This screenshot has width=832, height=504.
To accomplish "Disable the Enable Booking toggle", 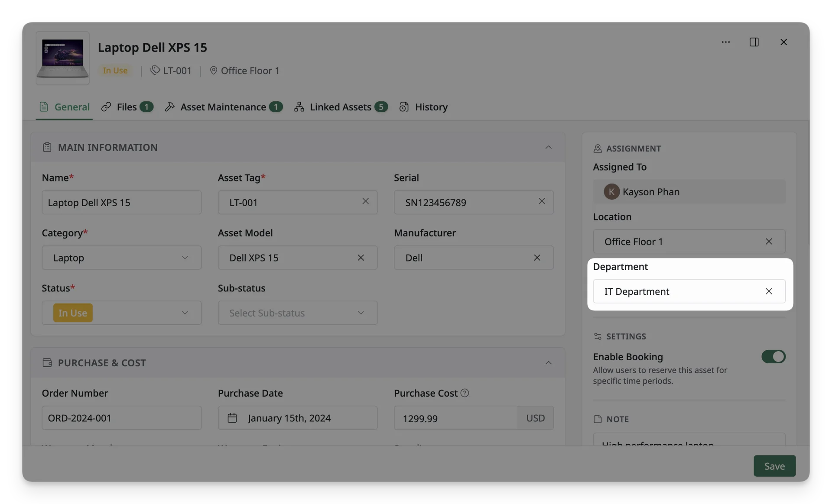I will tap(773, 357).
